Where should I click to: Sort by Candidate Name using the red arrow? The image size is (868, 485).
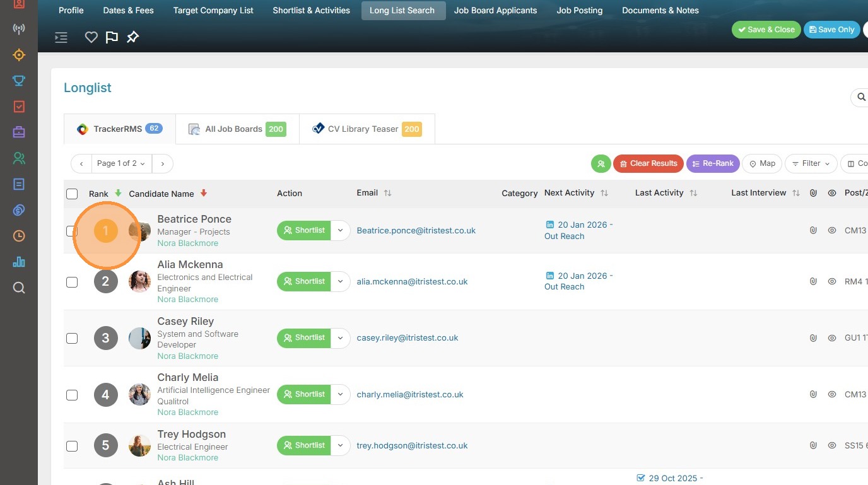203,193
